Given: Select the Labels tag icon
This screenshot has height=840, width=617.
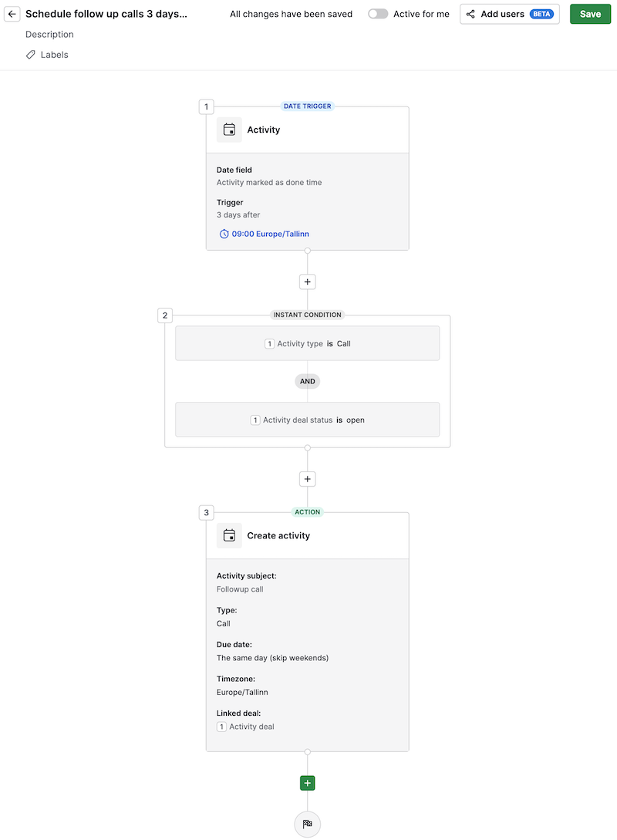Looking at the screenshot, I should [x=29, y=54].
